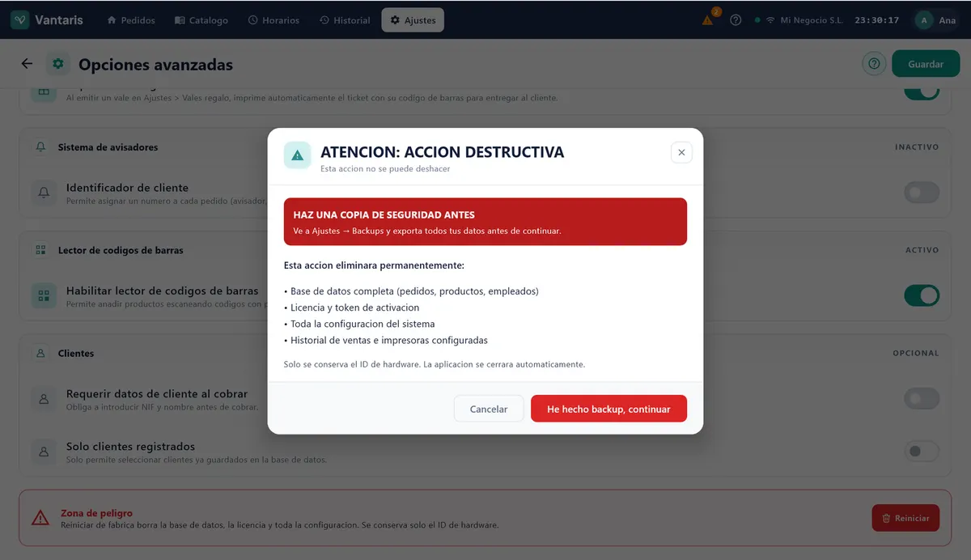Click the icon beside Habilitar lector de codigos de barras
The image size is (971, 560).
pyautogui.click(x=45, y=295)
